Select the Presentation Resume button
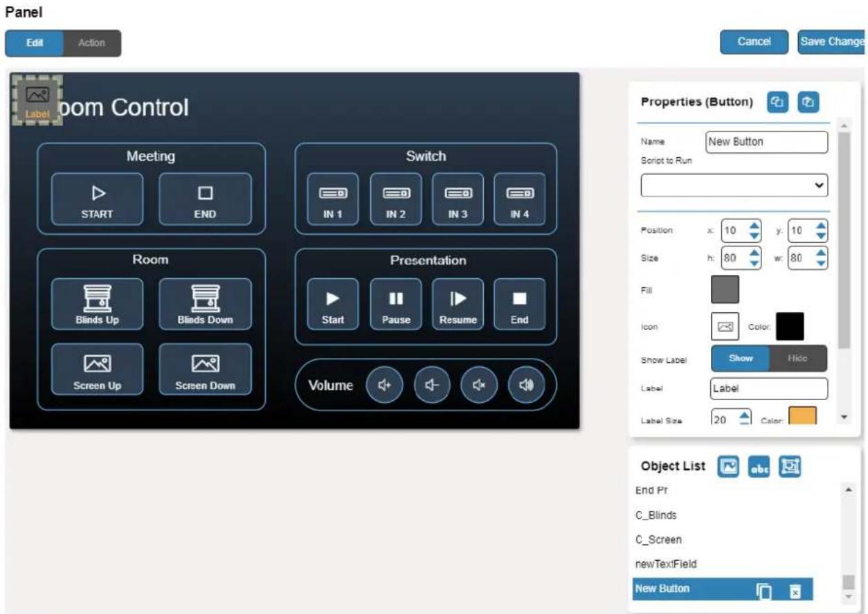 point(458,304)
